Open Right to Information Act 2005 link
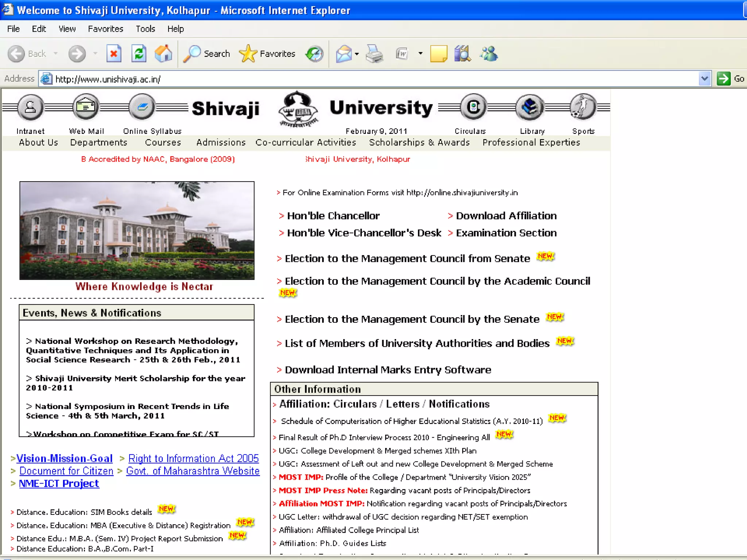This screenshot has width=747, height=560. click(x=193, y=458)
